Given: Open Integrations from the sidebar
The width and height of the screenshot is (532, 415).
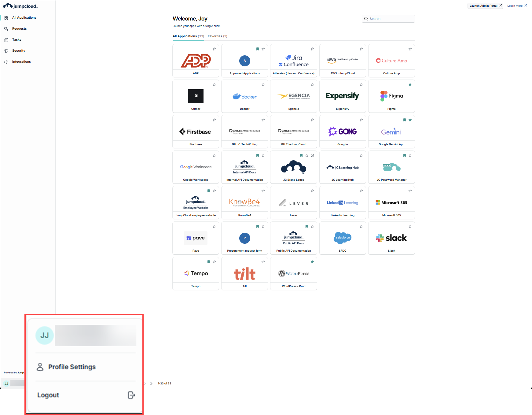Looking at the screenshot, I should pos(21,62).
